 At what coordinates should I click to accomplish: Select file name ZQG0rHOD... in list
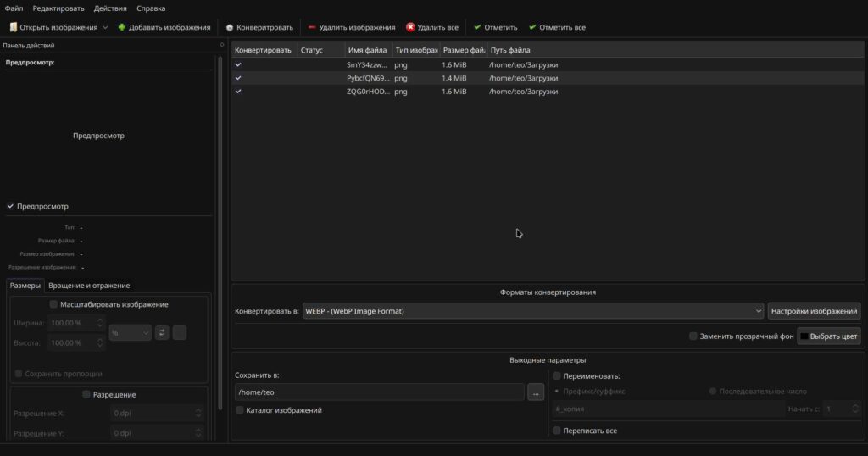[x=368, y=92]
